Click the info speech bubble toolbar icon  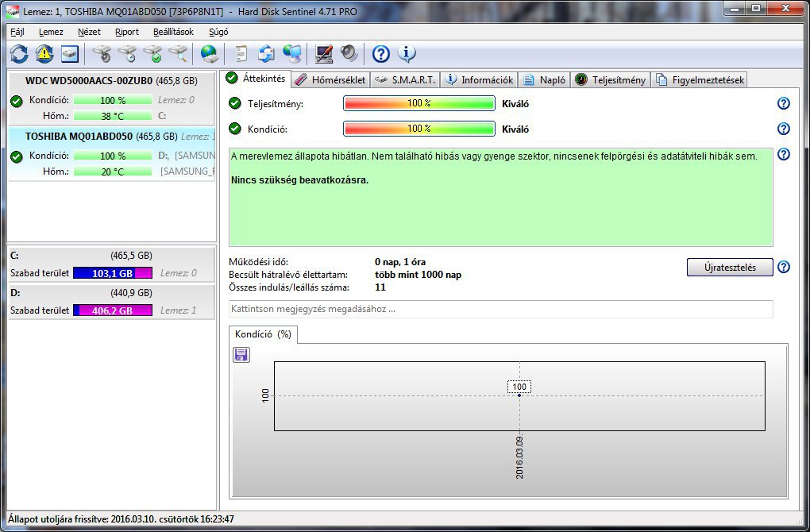tap(407, 54)
